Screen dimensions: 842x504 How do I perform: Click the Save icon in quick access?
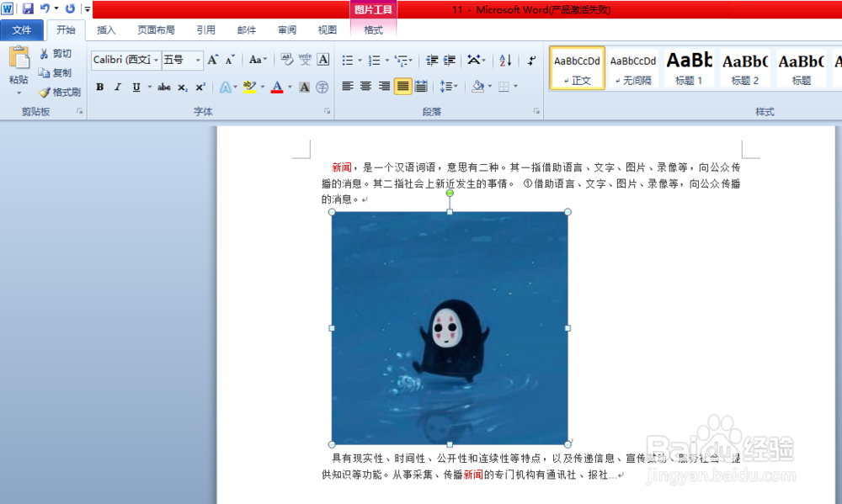(28, 8)
